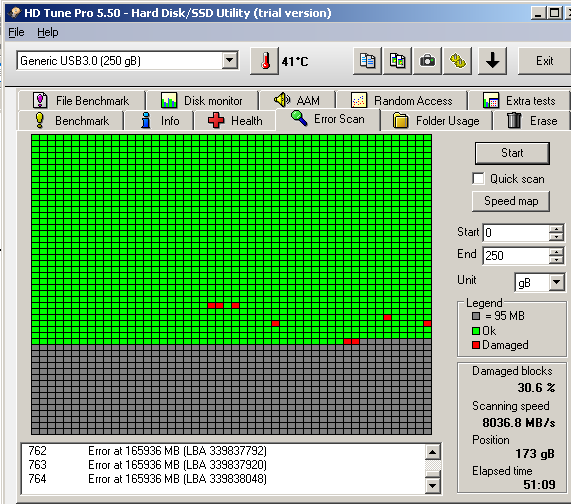Copy info to clipboard toolbar icon
The width and height of the screenshot is (572, 504).
367,61
